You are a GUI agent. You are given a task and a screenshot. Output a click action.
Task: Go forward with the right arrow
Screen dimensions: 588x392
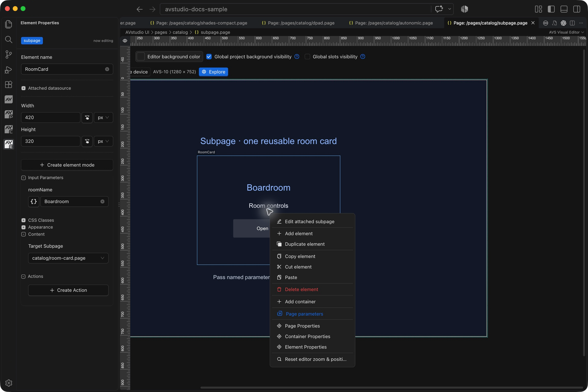pyautogui.click(x=152, y=9)
